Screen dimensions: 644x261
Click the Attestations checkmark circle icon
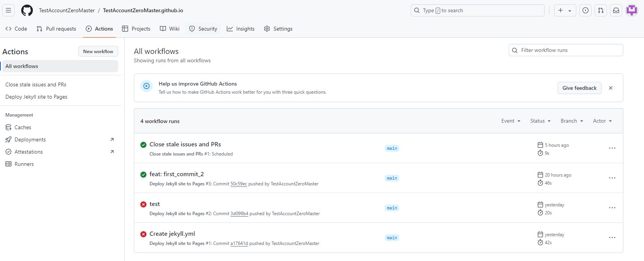(8, 152)
